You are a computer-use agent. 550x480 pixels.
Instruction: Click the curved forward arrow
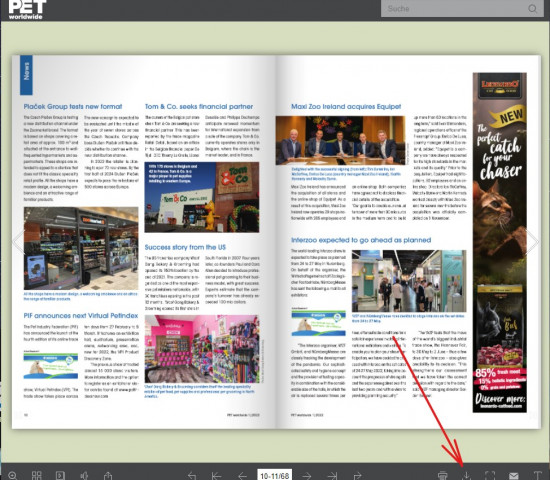(x=358, y=476)
